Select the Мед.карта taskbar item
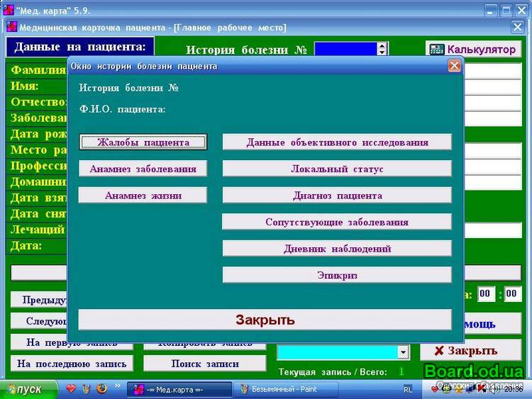Viewport: 532px width, 399px height. point(179,389)
